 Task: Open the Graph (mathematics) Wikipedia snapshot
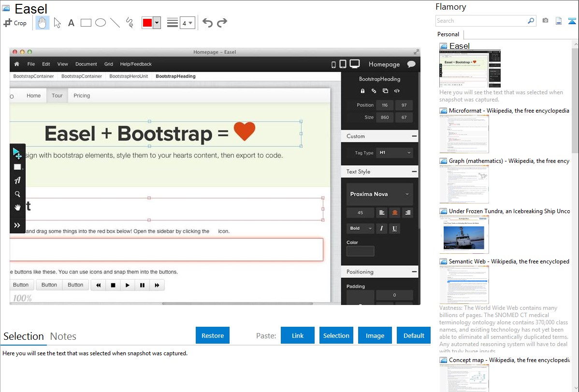(464, 184)
